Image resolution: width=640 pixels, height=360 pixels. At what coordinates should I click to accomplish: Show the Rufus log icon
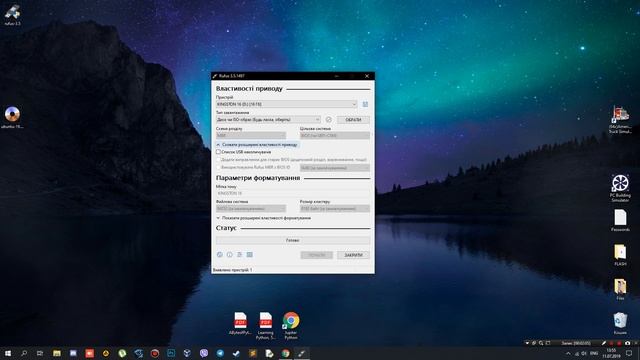point(249,255)
